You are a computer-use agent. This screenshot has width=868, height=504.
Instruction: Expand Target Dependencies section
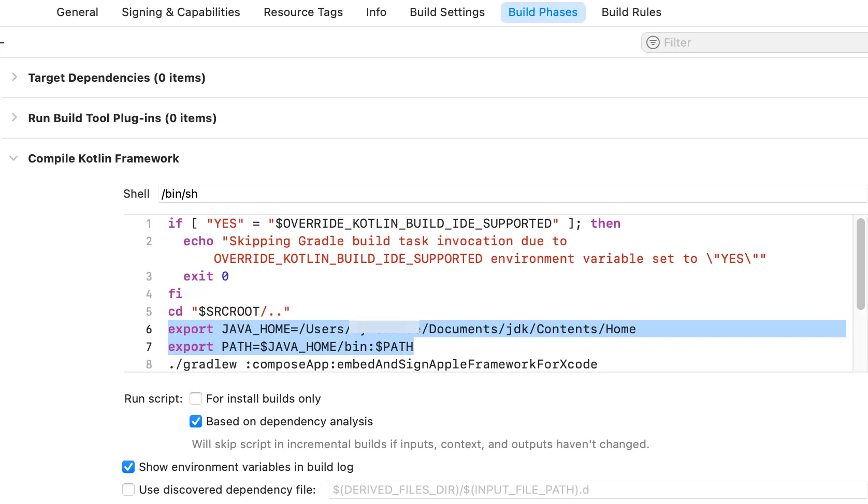coord(15,77)
